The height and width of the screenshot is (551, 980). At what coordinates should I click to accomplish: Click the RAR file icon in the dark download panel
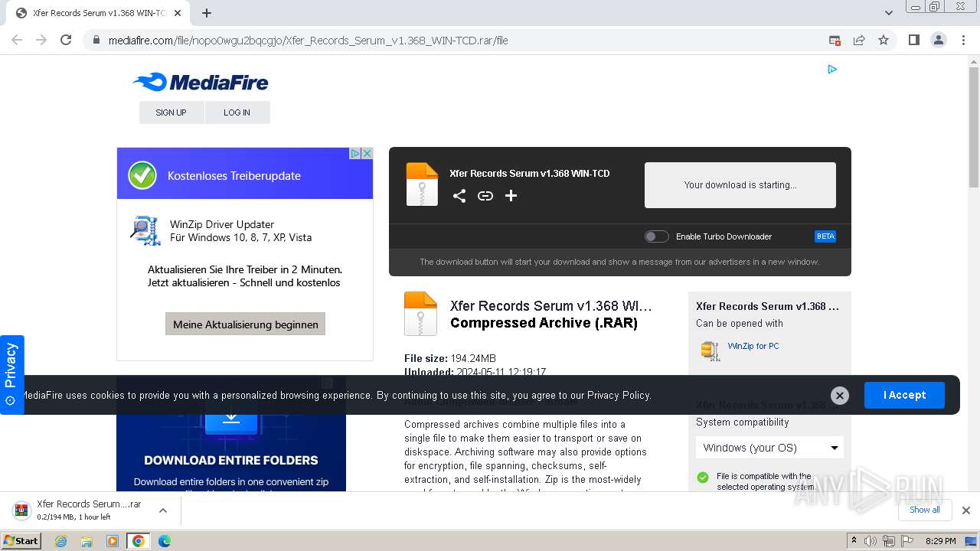point(422,184)
